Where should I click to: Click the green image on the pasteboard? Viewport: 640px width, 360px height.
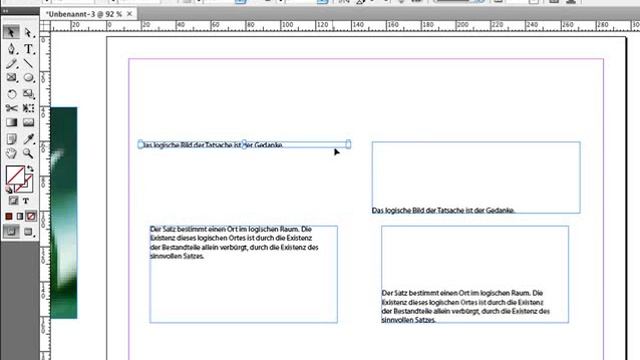[x=64, y=213]
